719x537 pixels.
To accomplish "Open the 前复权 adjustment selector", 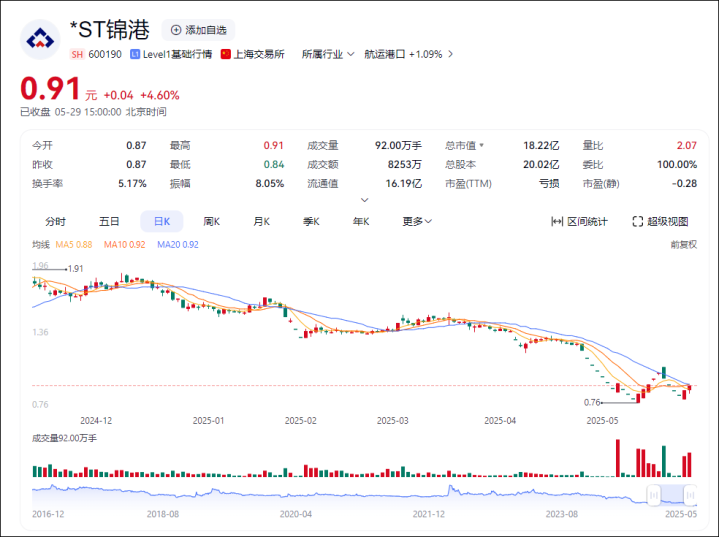I will pos(683,245).
